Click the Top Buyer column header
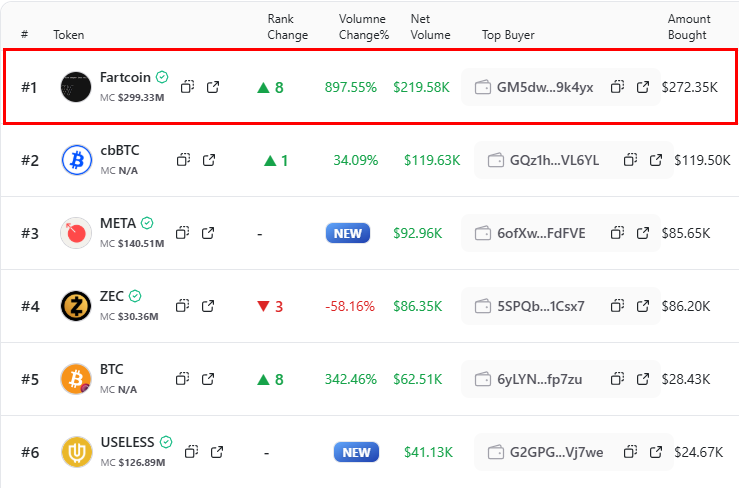 tap(508, 35)
